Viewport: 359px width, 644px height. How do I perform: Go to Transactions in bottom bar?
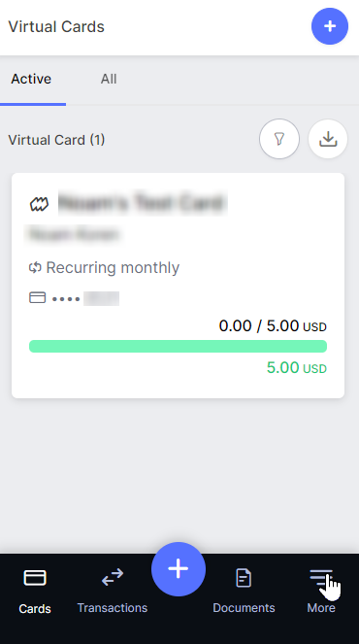(x=113, y=591)
